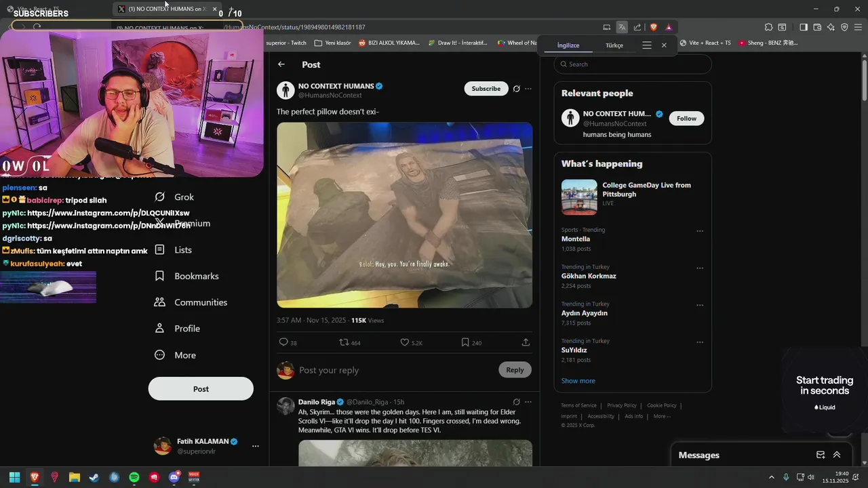Click the Subscribe button on the post
Image resolution: width=868 pixels, height=488 pixels.
pos(486,89)
